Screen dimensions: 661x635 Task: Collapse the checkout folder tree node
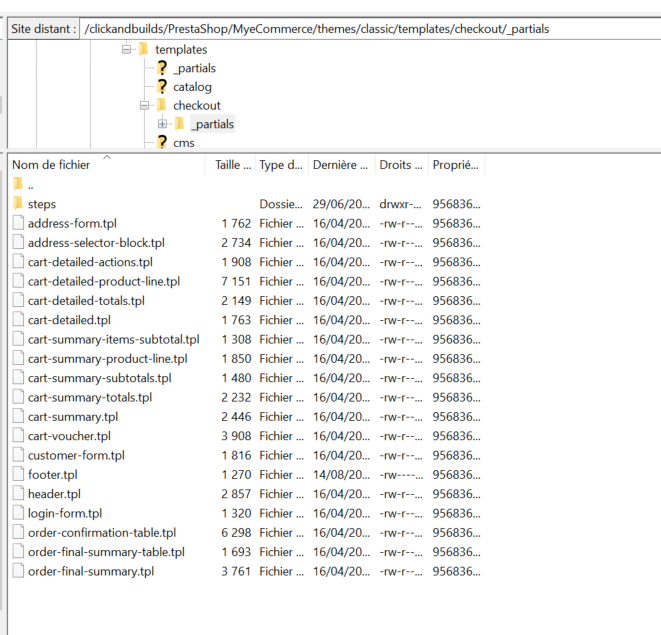tap(144, 105)
